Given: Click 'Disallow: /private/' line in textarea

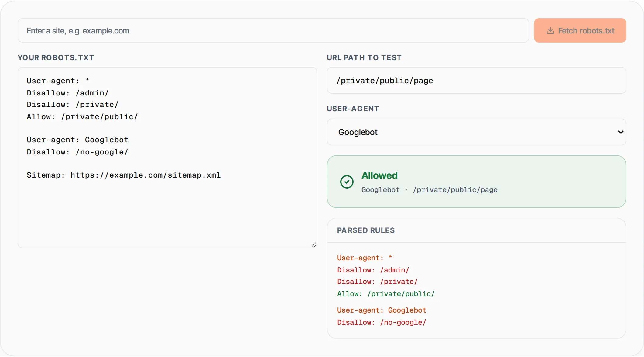Looking at the screenshot, I should coord(73,105).
